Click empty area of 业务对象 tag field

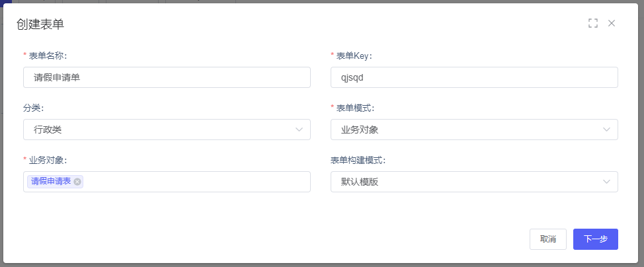pos(198,182)
